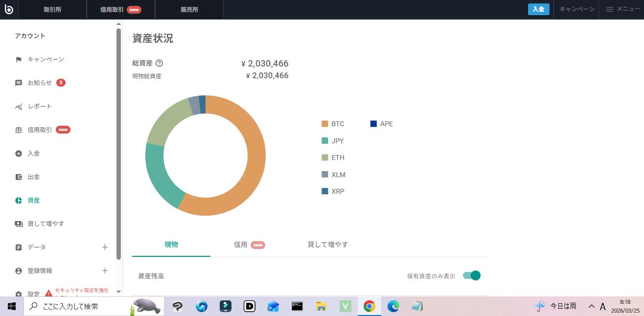Click the help icon beside 総資産
The image size is (644, 316).
[x=159, y=63]
